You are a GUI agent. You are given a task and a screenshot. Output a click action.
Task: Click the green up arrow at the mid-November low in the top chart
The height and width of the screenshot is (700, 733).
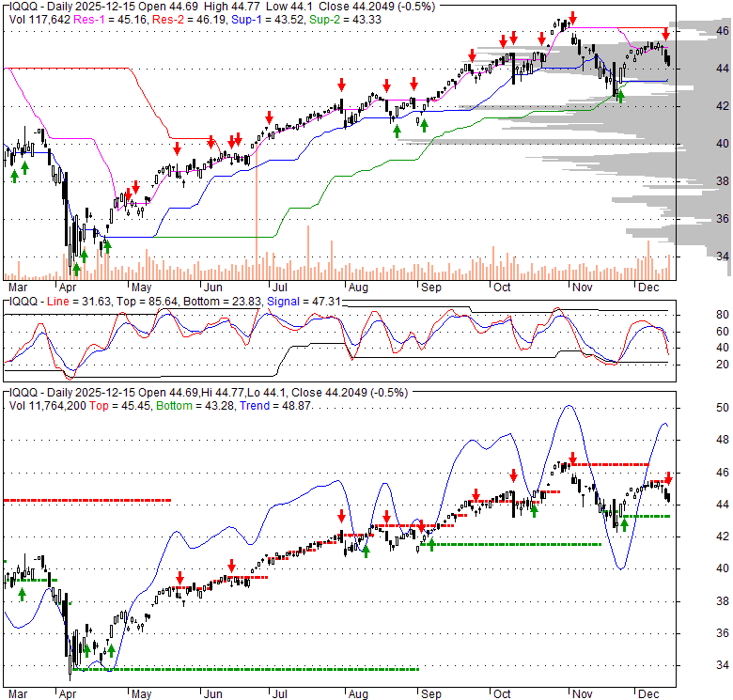pyautogui.click(x=620, y=97)
